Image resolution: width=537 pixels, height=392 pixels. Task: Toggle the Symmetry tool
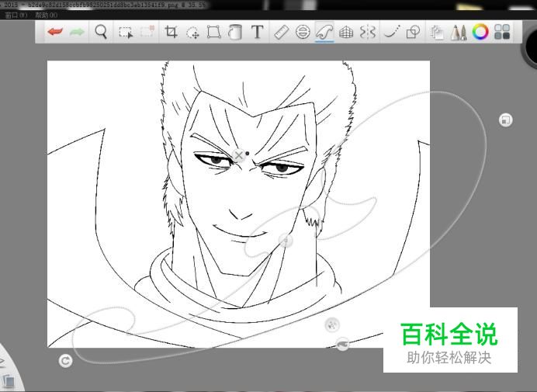click(368, 32)
